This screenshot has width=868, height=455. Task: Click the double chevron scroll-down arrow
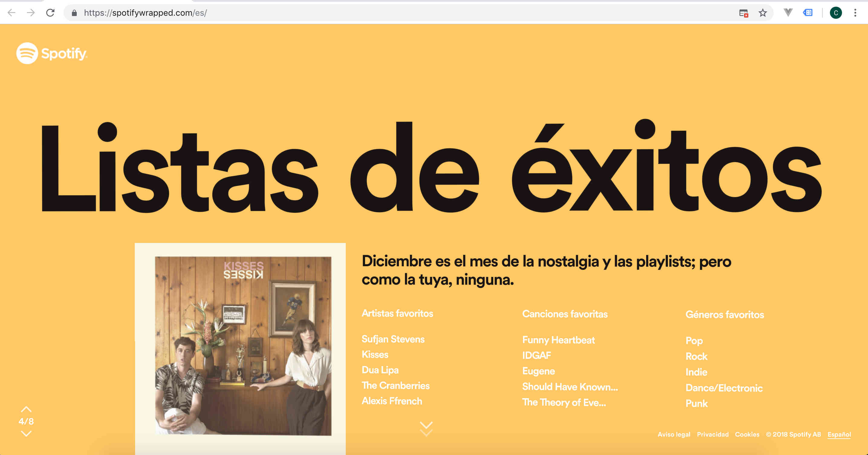pos(426,428)
